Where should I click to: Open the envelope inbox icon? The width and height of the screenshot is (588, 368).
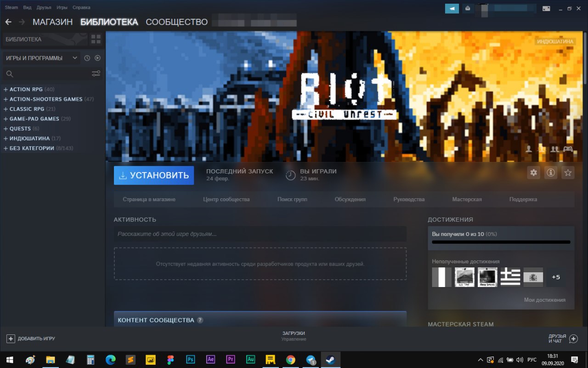468,8
